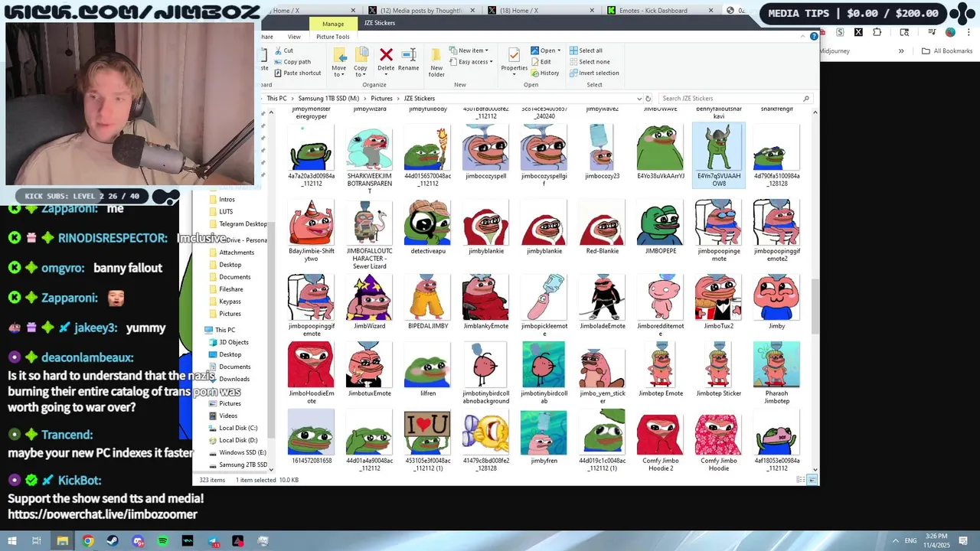Select the Red-Blankie image
This screenshot has width=980, height=551.
pos(602,227)
